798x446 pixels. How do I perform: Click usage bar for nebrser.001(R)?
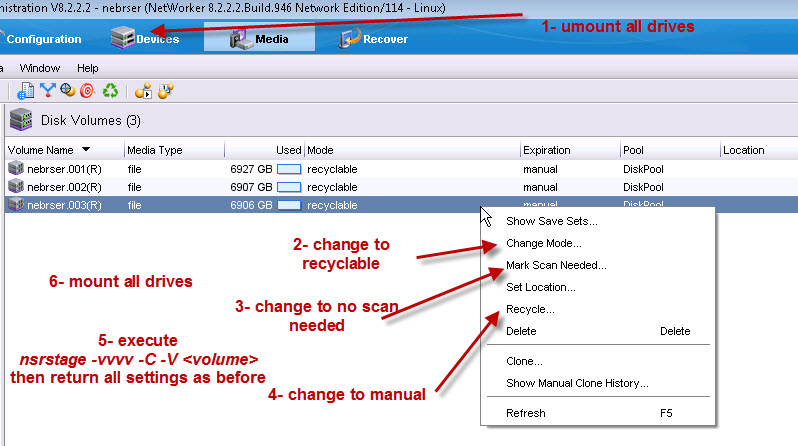click(289, 169)
